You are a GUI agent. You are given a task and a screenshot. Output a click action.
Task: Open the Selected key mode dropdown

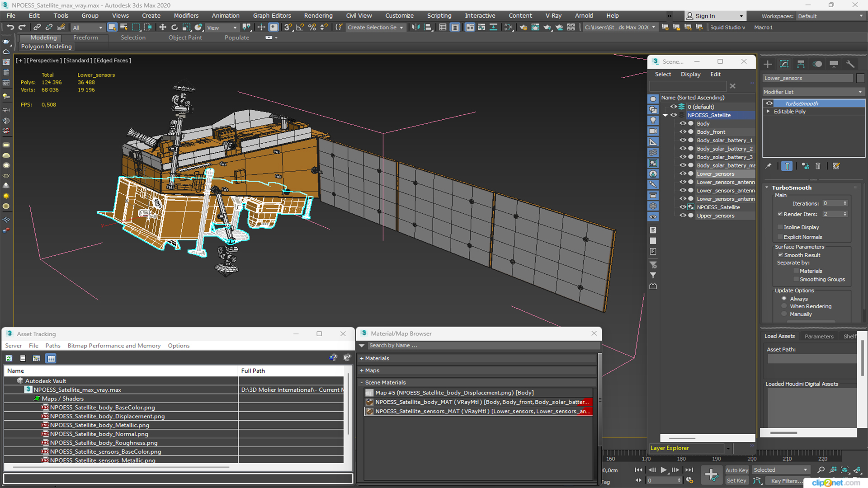(x=781, y=470)
